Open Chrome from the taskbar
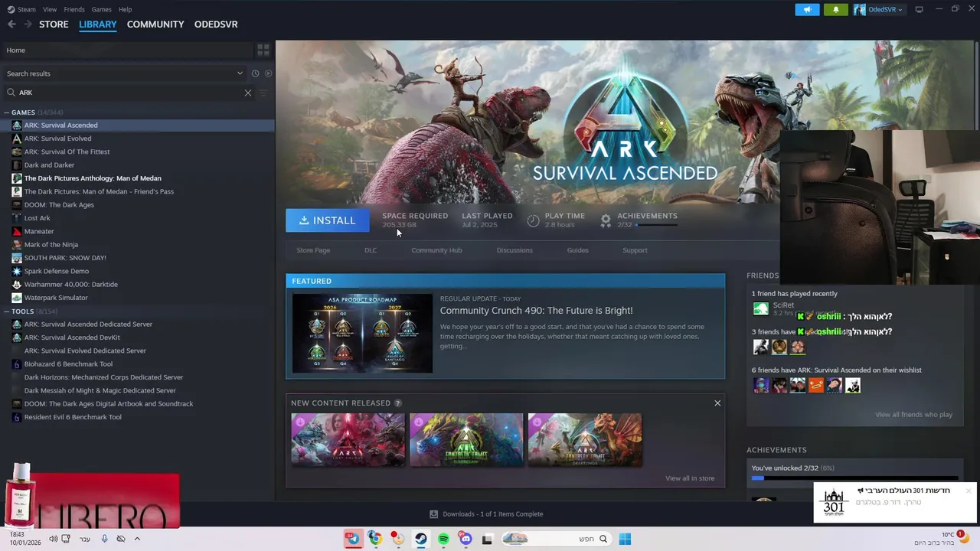Screen dimensions: 980x551 pos(374,539)
